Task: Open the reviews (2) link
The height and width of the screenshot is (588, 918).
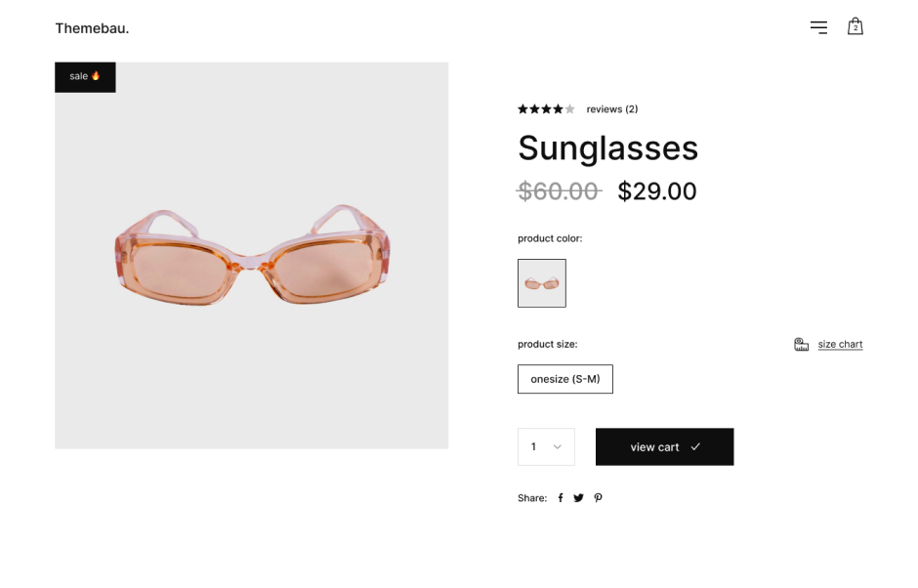Action: tap(612, 109)
